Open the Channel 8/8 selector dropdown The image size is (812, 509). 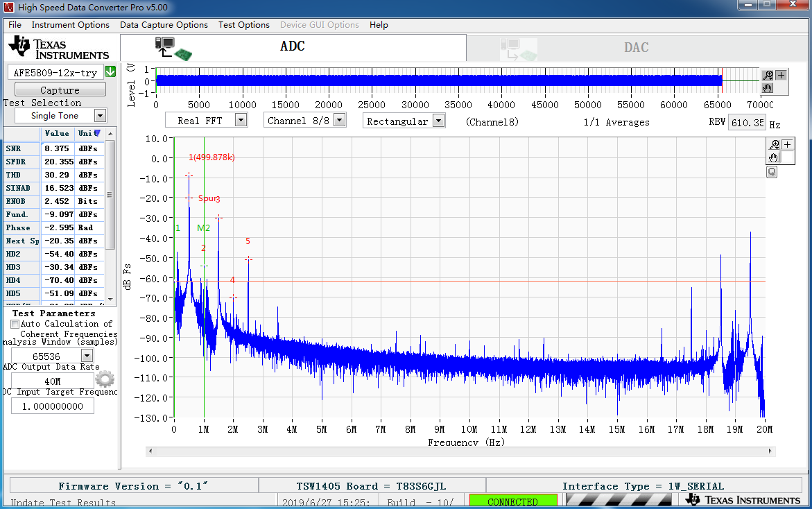click(x=339, y=121)
